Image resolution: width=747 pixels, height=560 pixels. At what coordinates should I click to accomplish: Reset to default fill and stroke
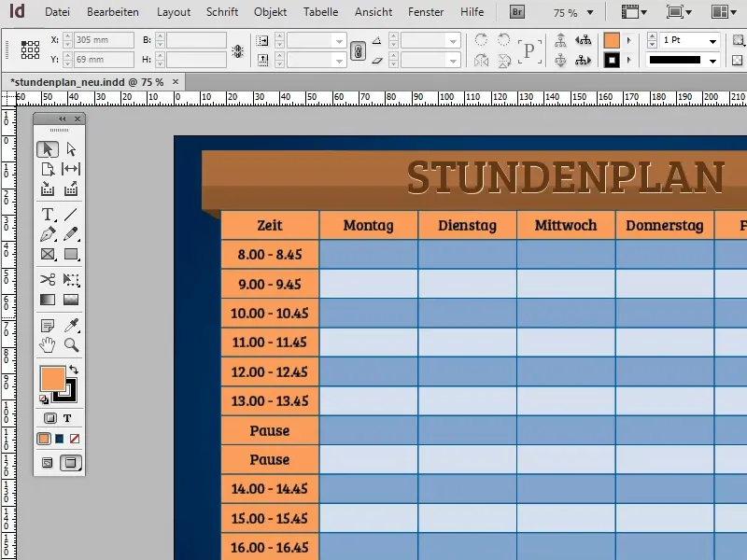[44, 399]
